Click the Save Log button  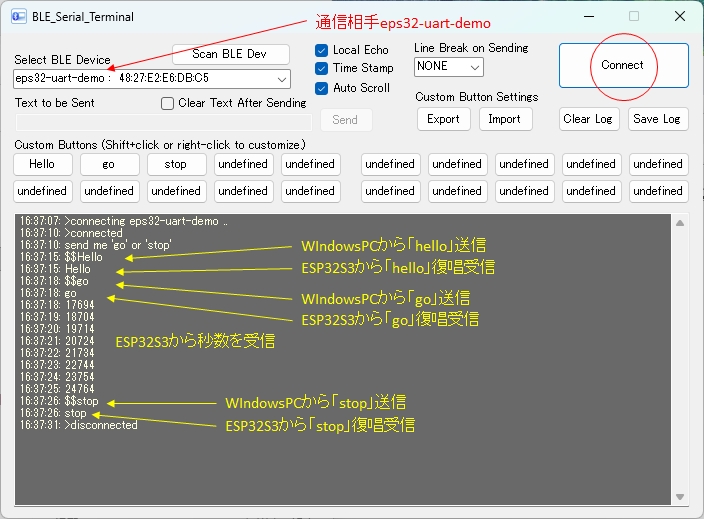click(657, 119)
